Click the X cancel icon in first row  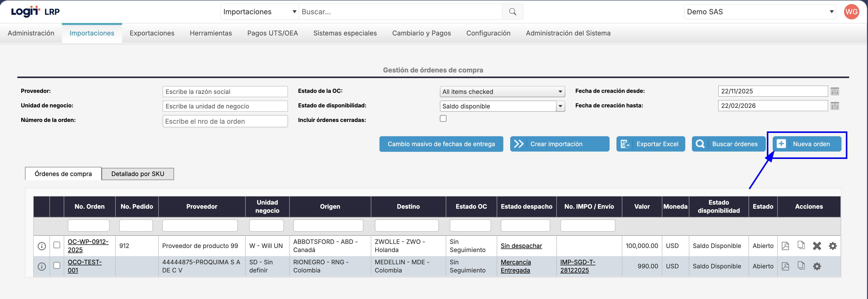pos(817,246)
